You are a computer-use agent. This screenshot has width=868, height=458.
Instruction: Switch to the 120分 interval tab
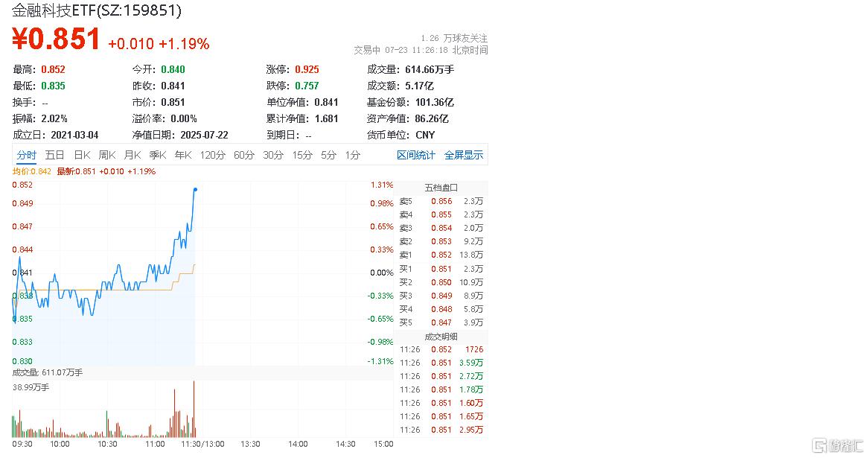pyautogui.click(x=213, y=155)
